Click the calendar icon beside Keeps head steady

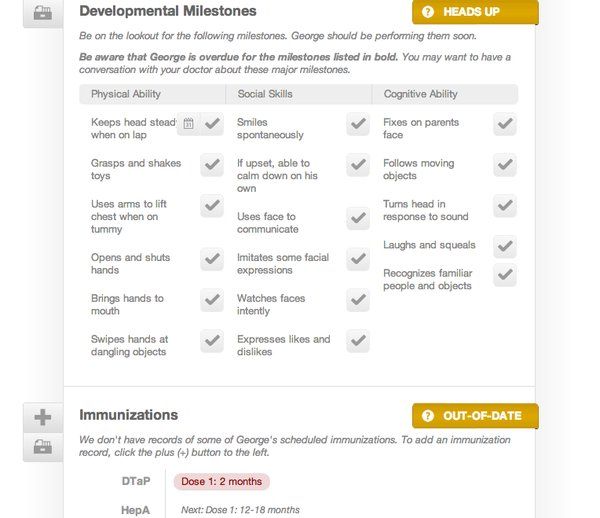point(189,124)
